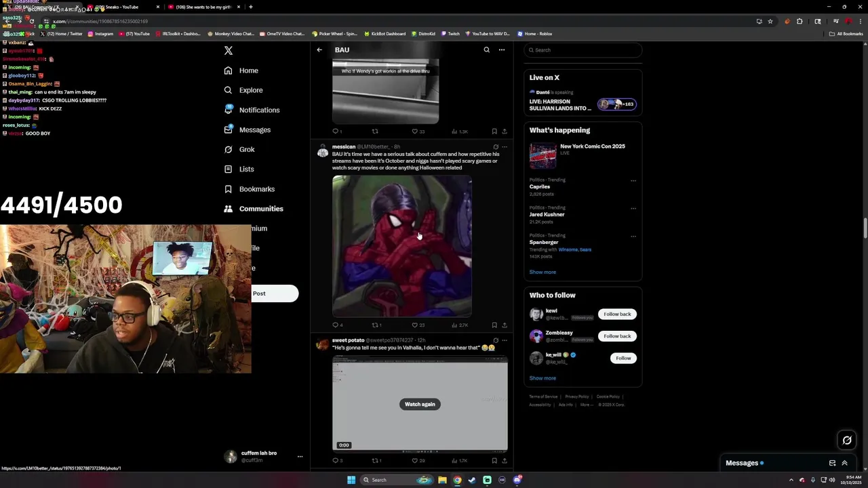Open account menu next to cuffem lah bro
Screen dimensions: 868x488
click(300, 457)
